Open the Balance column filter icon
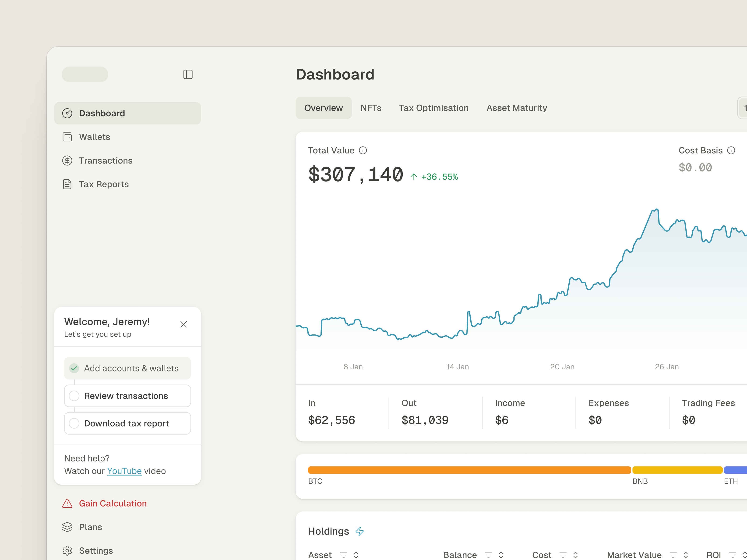This screenshot has width=747, height=560. pyautogui.click(x=488, y=555)
